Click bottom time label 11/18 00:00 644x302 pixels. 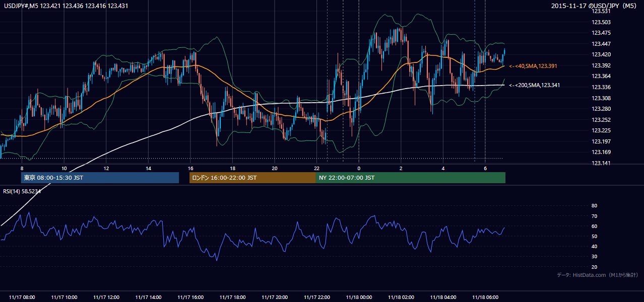(x=359, y=297)
